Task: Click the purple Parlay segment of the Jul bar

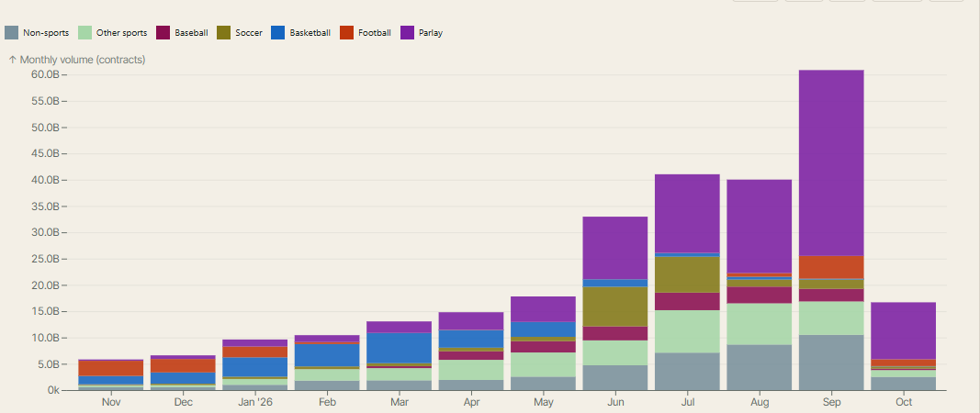Action: coord(687,213)
